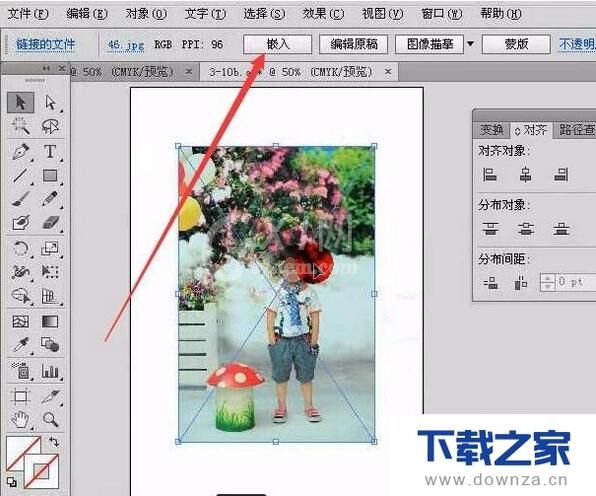Screen dimensions: 596x496
Task: Click the 蒙版 mask button
Action: click(x=516, y=44)
